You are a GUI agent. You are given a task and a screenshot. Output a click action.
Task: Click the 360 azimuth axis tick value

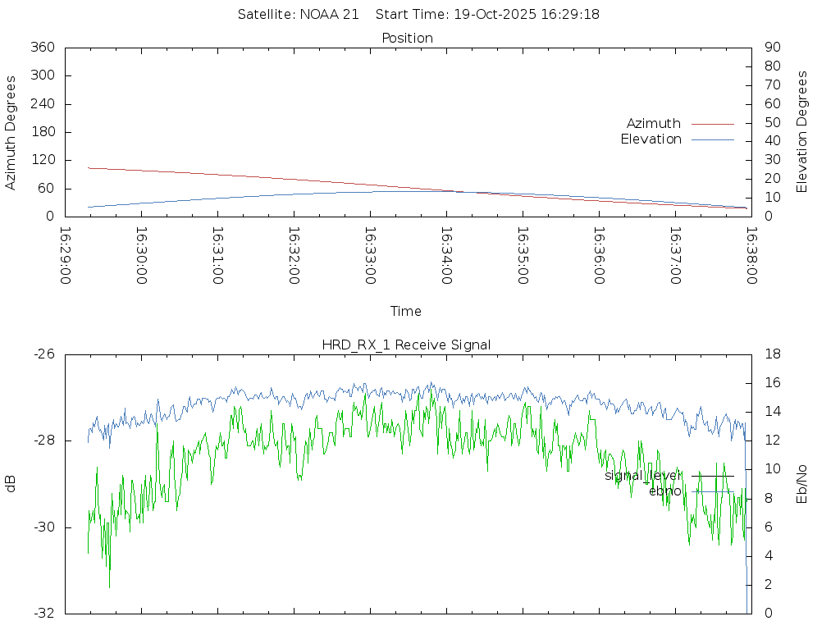tap(43, 48)
